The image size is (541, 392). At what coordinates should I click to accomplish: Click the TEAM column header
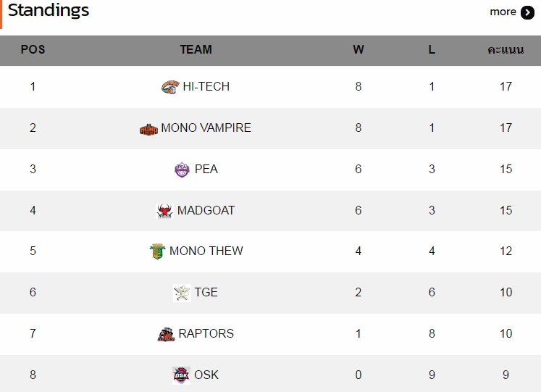196,49
